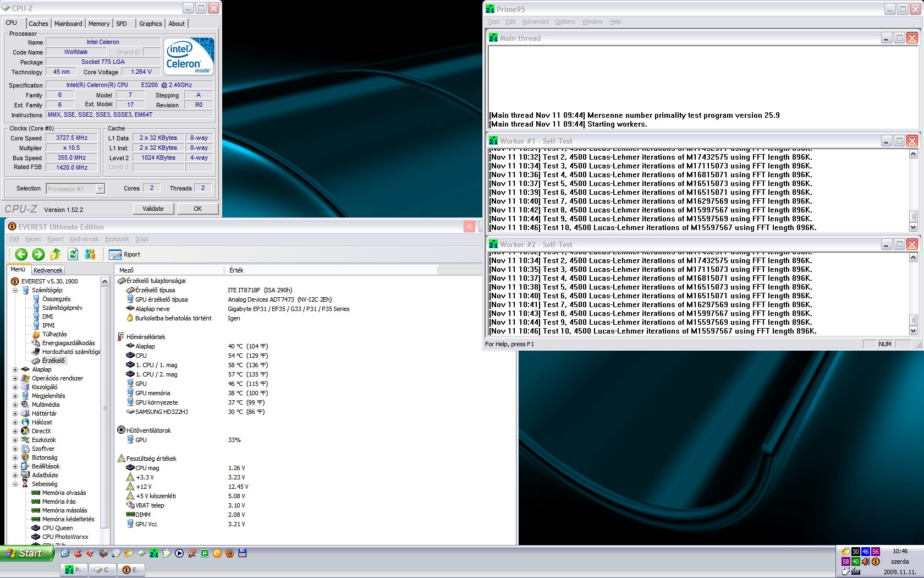The height and width of the screenshot is (578, 924).
Task: Collapse the Sebesség tree node
Action: (x=15, y=484)
